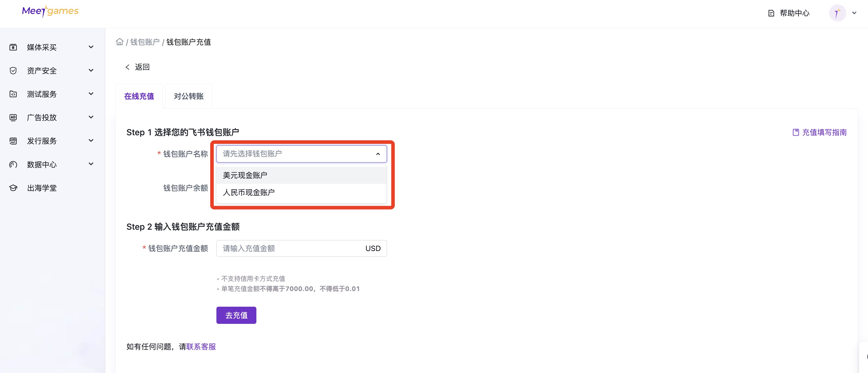Click the 不支持信用卡方式充值 note
868x373 pixels.
click(253, 279)
